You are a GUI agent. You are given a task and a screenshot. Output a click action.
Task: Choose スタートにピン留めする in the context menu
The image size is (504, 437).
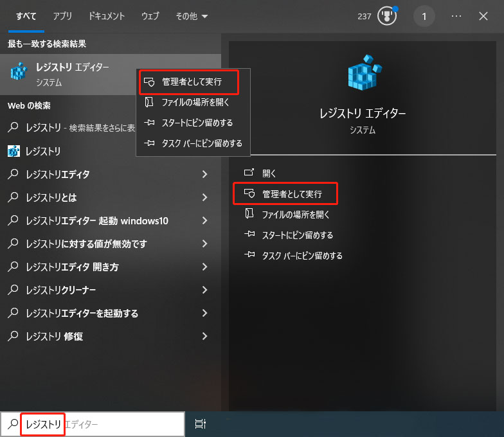[193, 122]
